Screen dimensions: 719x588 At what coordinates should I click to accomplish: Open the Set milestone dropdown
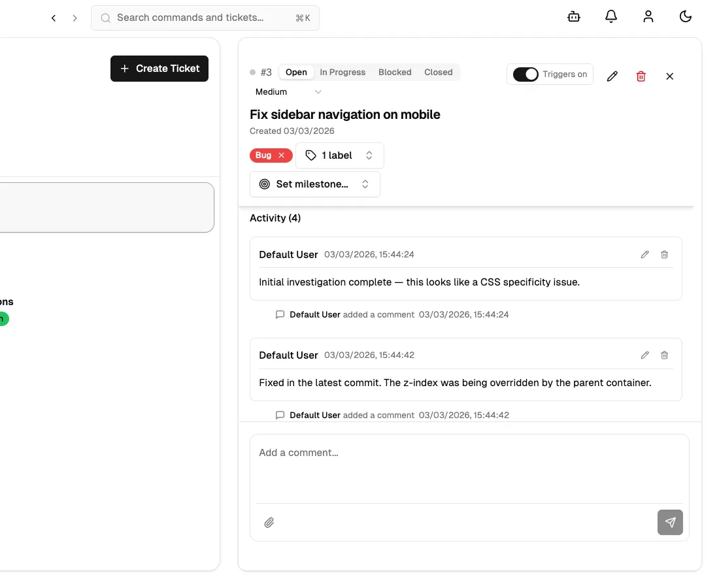pyautogui.click(x=314, y=184)
